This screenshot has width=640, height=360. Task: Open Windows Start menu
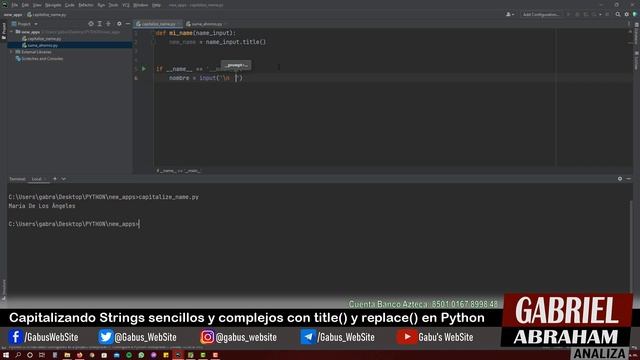6,355
